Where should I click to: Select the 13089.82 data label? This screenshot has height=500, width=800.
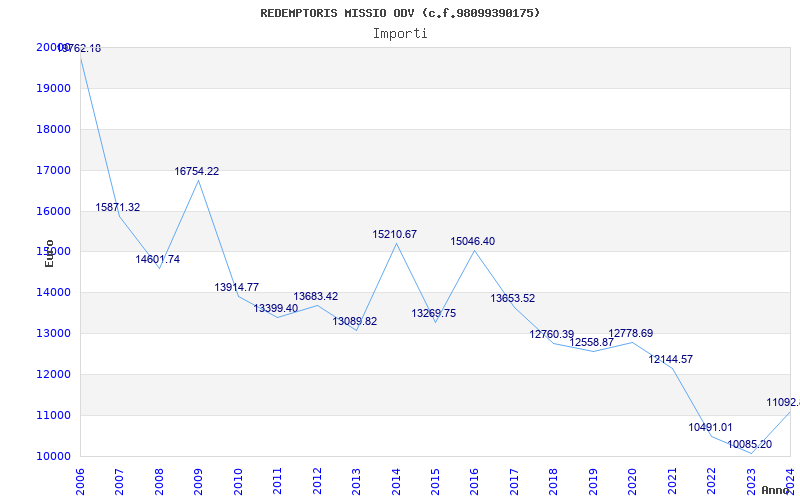pos(355,321)
